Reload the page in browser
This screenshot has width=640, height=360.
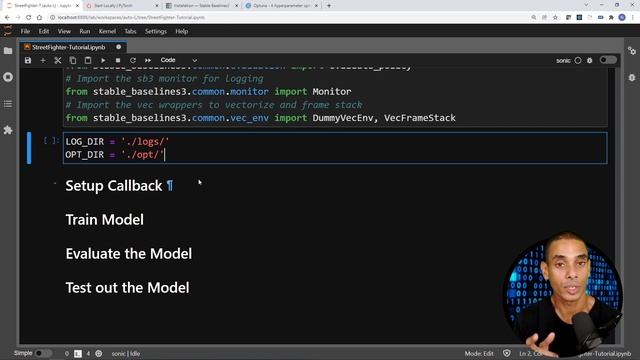[28, 18]
